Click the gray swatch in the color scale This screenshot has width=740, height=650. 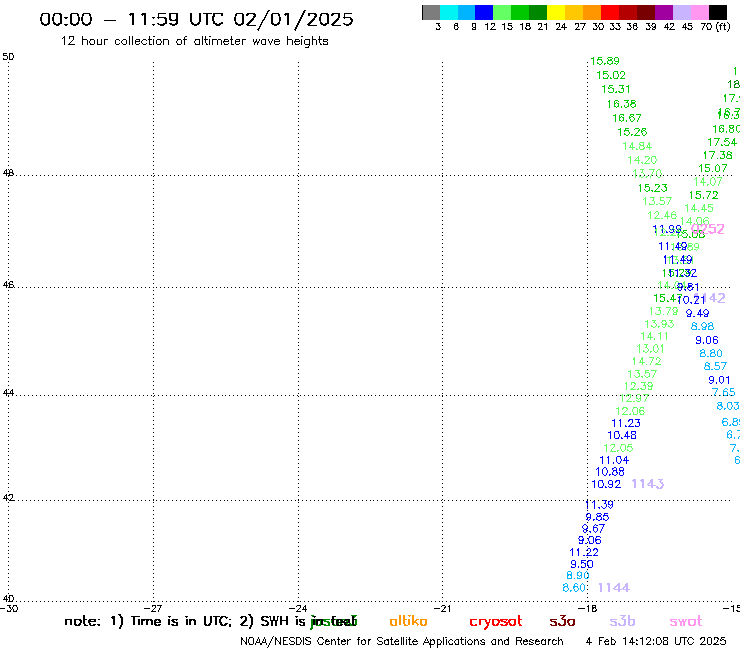(431, 12)
